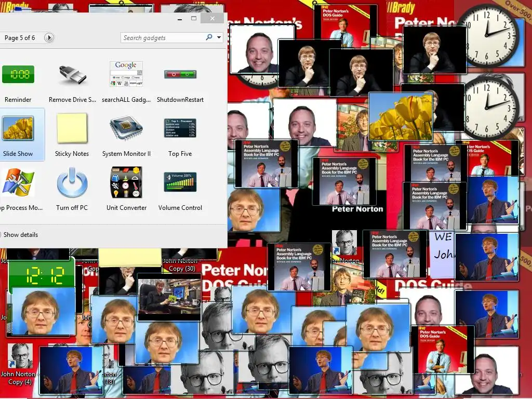Screen dimensions: 532x399
Task: Click the Page 5 of 6 text
Action: (x=20, y=37)
